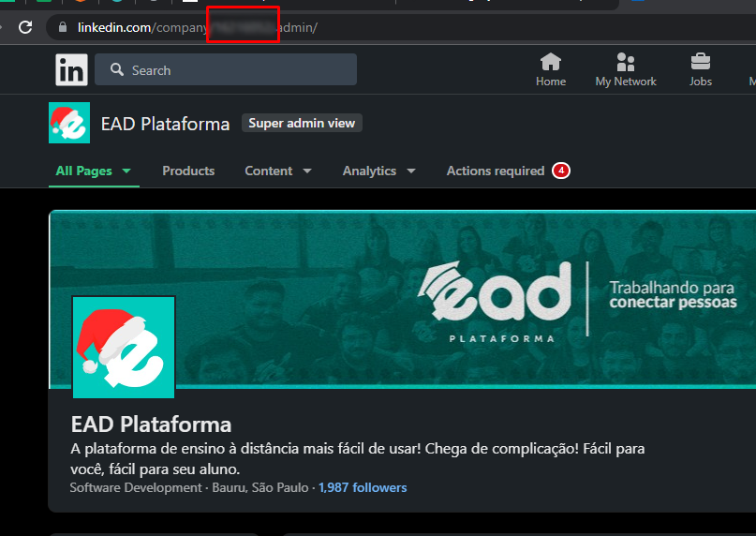Click the EAD Plataforma header page name

tap(166, 124)
